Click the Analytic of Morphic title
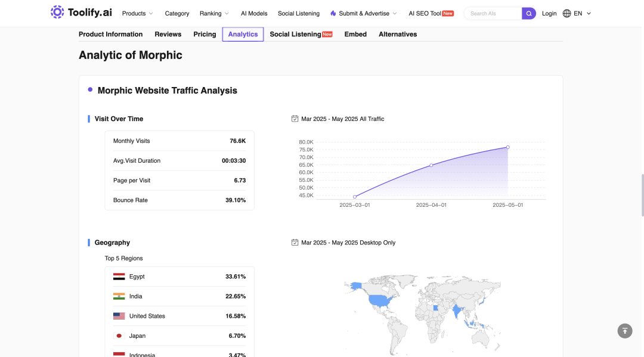The width and height of the screenshot is (644, 357). tap(130, 55)
